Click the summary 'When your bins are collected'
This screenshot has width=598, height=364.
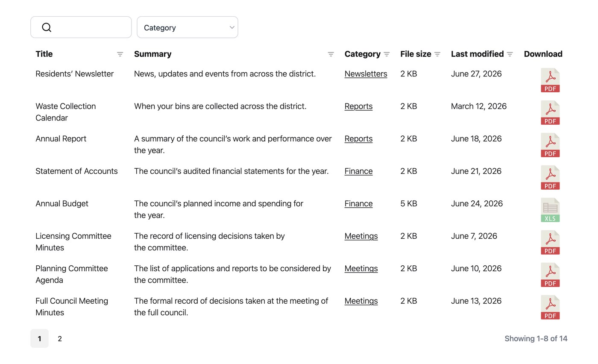[x=220, y=106]
